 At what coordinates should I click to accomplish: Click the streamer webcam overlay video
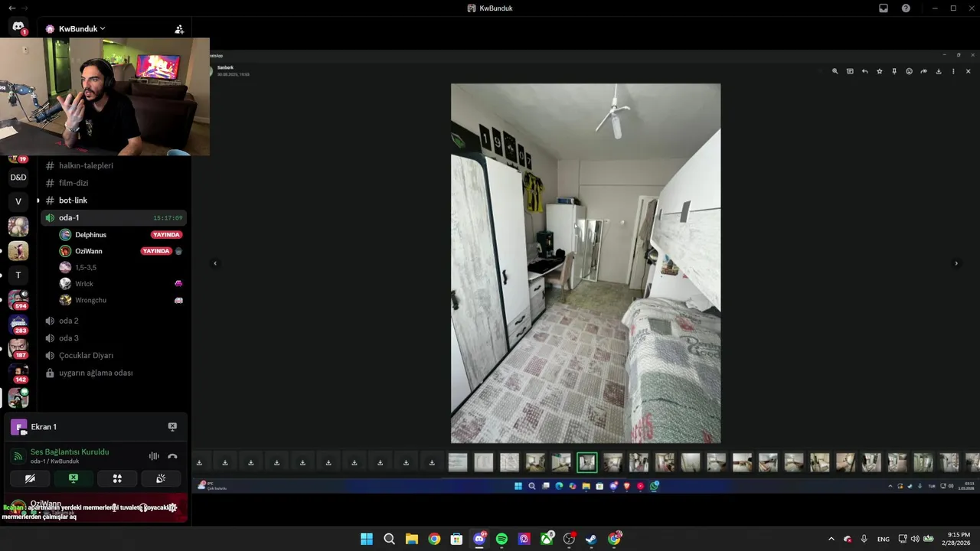[x=105, y=97]
